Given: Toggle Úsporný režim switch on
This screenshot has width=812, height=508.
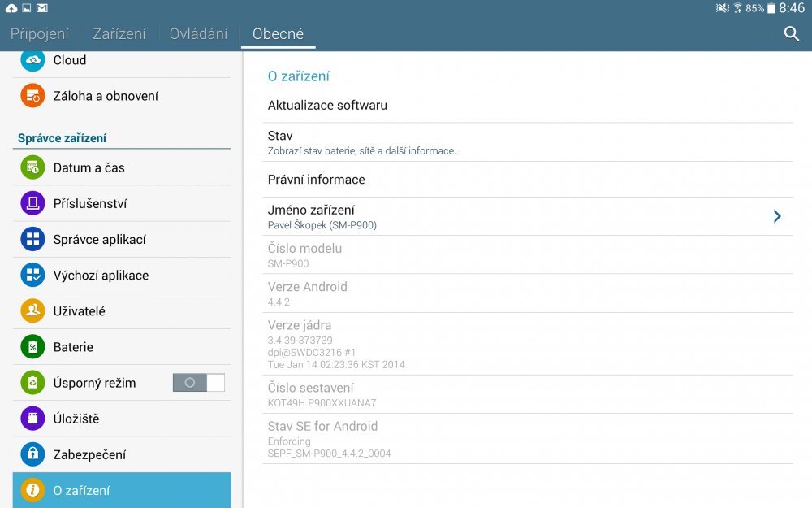Looking at the screenshot, I should [x=198, y=383].
